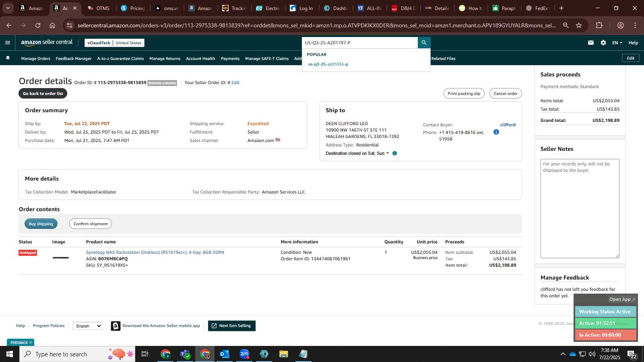Click the browser home button

point(52,25)
